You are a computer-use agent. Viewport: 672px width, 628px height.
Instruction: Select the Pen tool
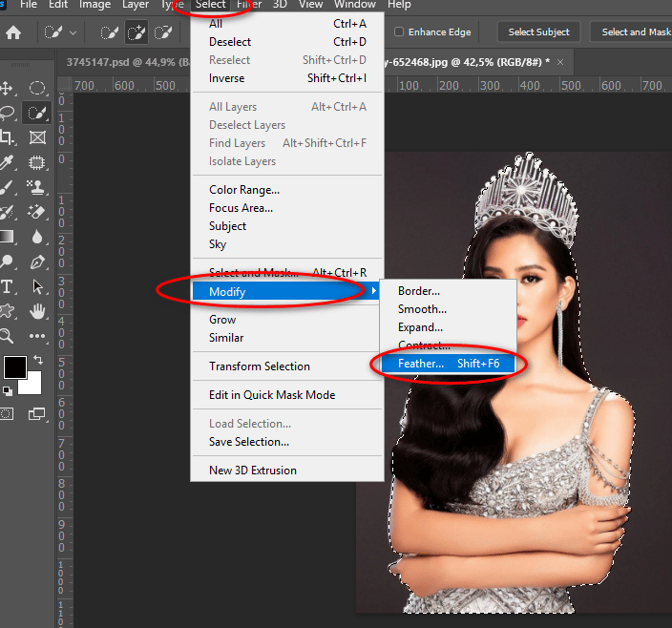pos(38,262)
